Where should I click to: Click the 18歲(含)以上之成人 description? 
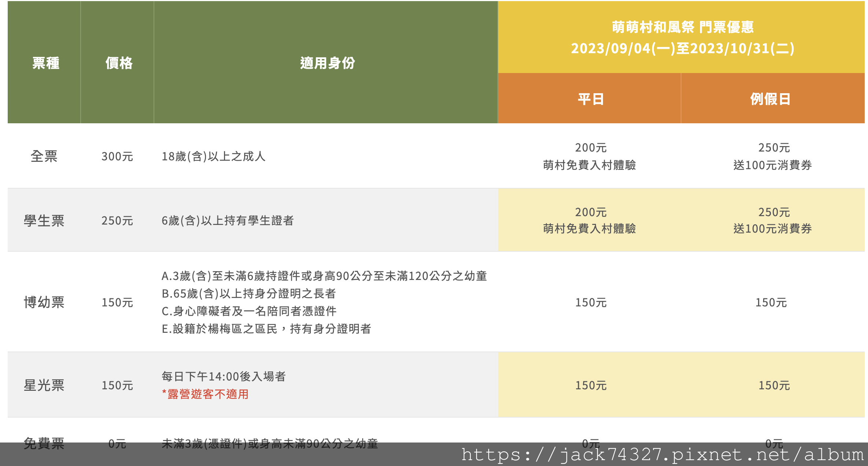click(214, 157)
